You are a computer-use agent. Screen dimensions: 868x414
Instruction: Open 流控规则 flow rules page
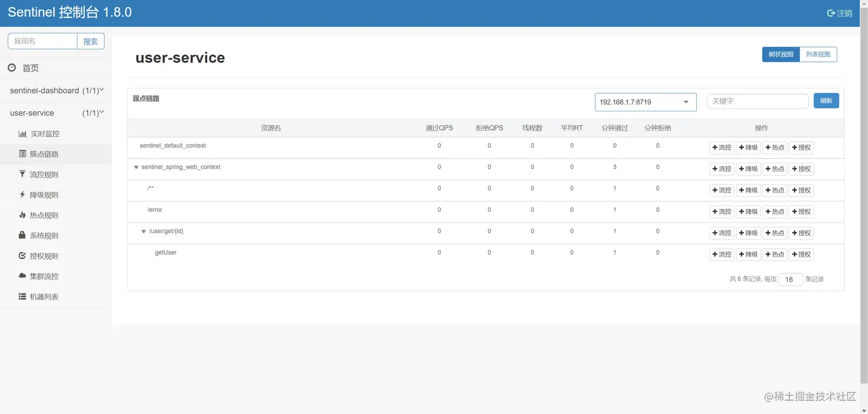point(44,175)
